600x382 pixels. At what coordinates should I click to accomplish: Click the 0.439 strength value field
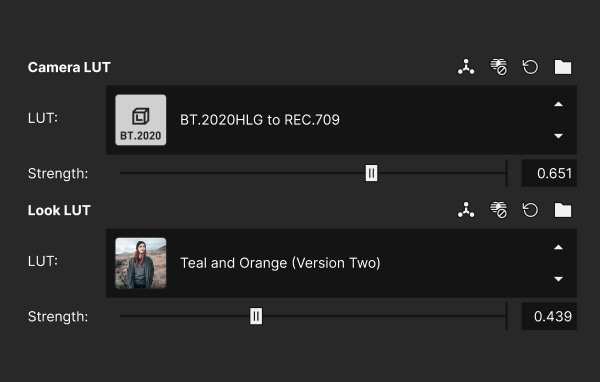(x=549, y=316)
